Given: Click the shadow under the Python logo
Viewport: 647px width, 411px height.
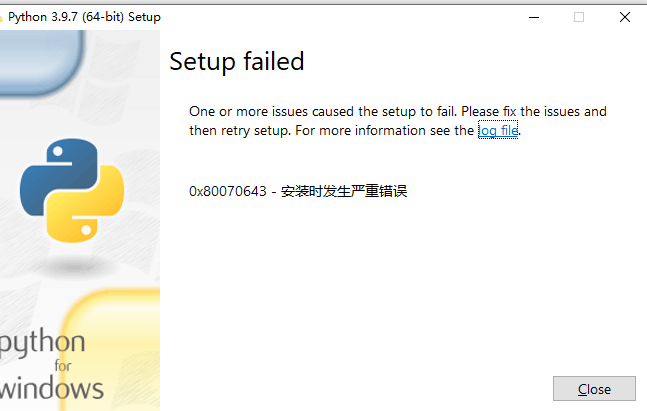Looking at the screenshot, I should coord(74,268).
